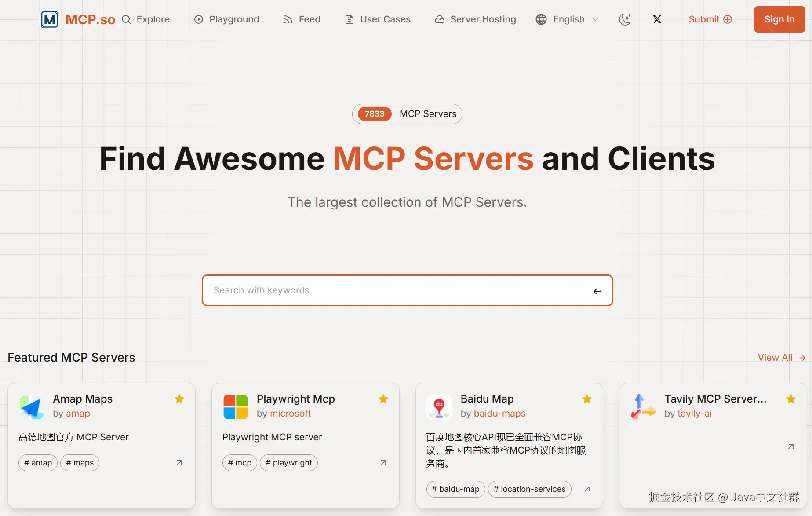Open the Tavily MCP Server... card title

pos(715,399)
